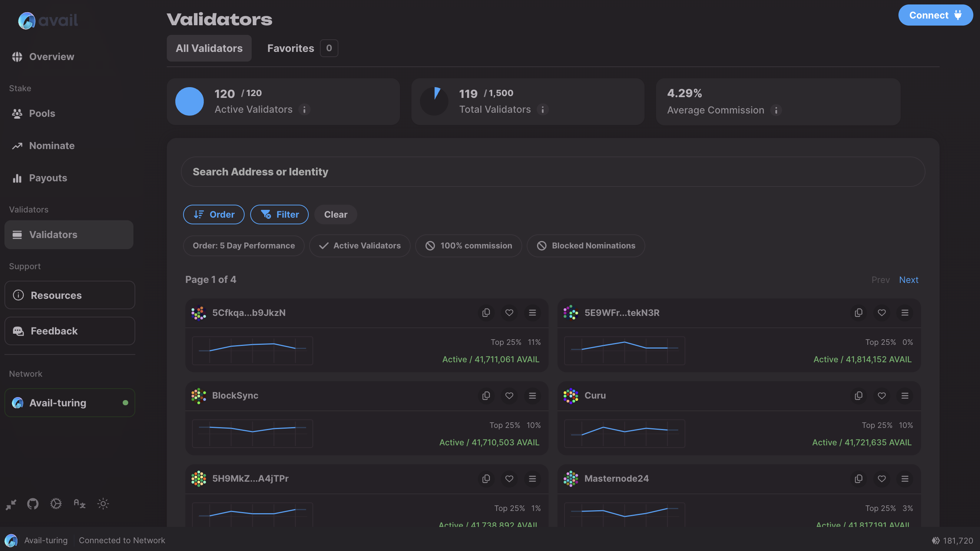
Task: Click the GitHub icon in sidebar
Action: 33,504
